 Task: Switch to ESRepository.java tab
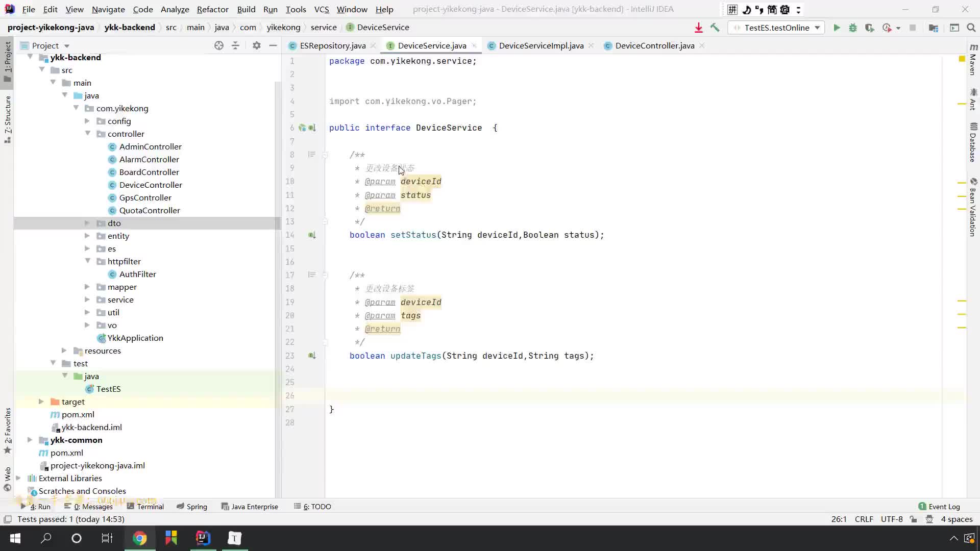click(x=332, y=45)
